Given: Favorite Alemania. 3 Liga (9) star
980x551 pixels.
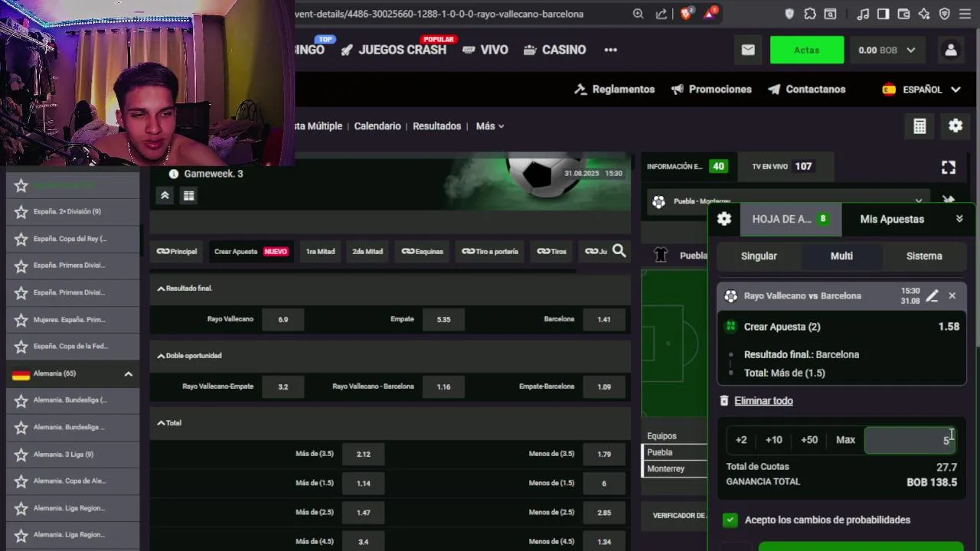Looking at the screenshot, I should [21, 455].
